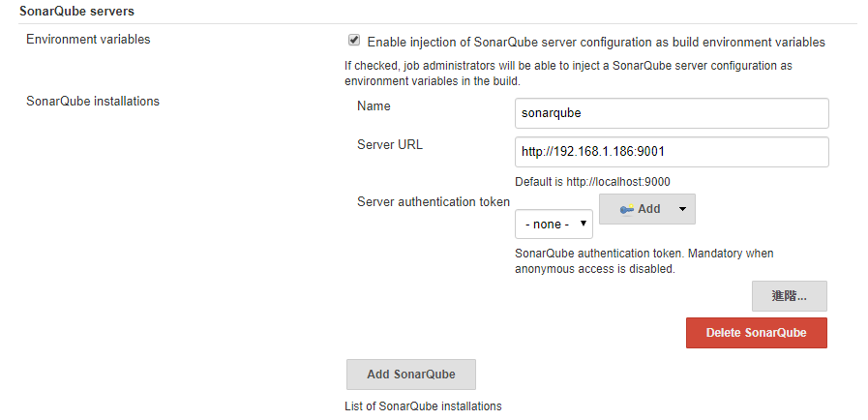This screenshot has width=868, height=420.
Task: Expand the Add button dropdown arrow
Action: [682, 209]
